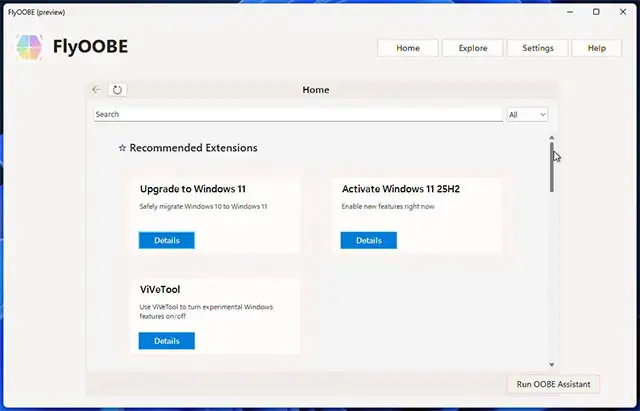
Task: View Details for Upgrade to Windows 11
Action: pos(167,240)
